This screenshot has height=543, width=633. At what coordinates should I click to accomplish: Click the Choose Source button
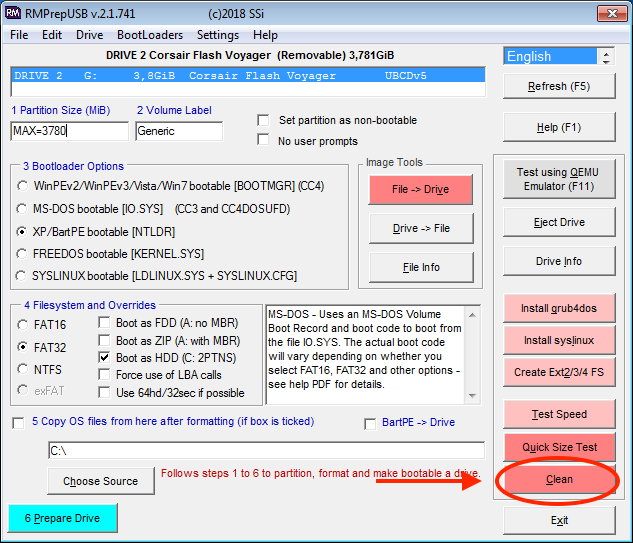click(100, 481)
